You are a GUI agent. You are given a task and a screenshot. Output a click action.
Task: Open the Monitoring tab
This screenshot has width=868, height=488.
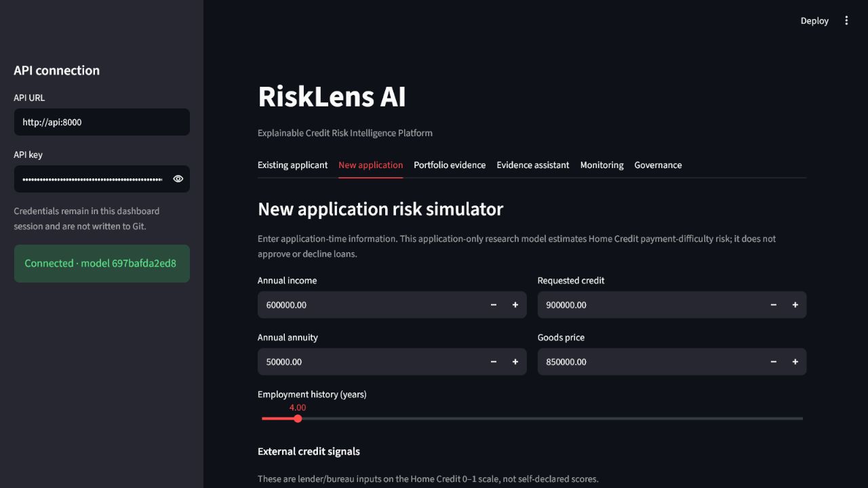[602, 165]
